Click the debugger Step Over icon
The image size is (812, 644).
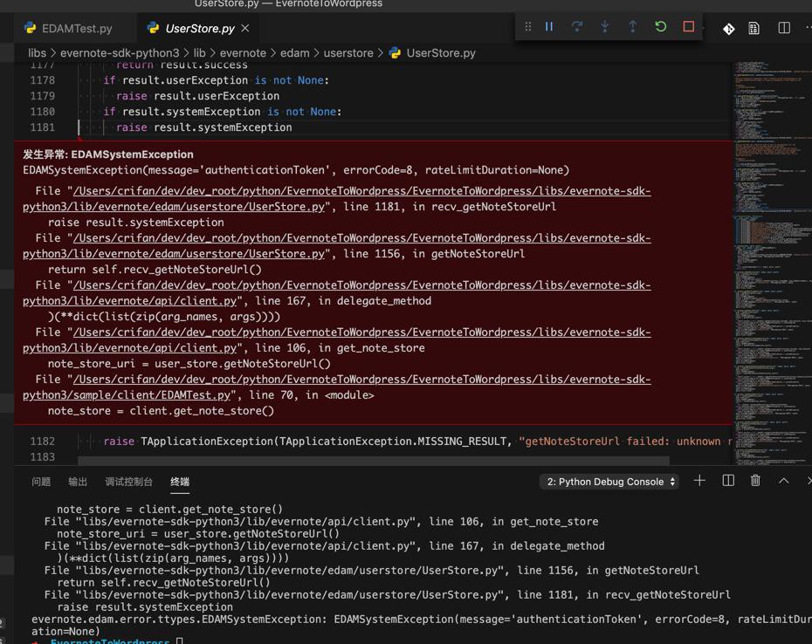[577, 26]
